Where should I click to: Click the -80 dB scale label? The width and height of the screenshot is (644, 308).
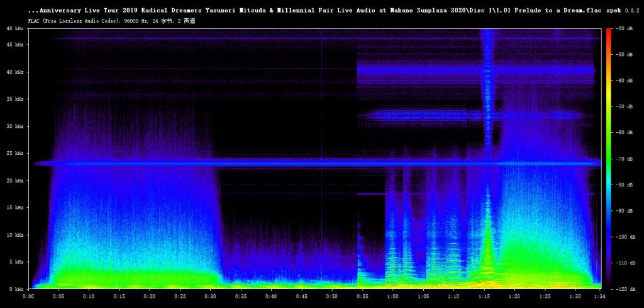623,185
